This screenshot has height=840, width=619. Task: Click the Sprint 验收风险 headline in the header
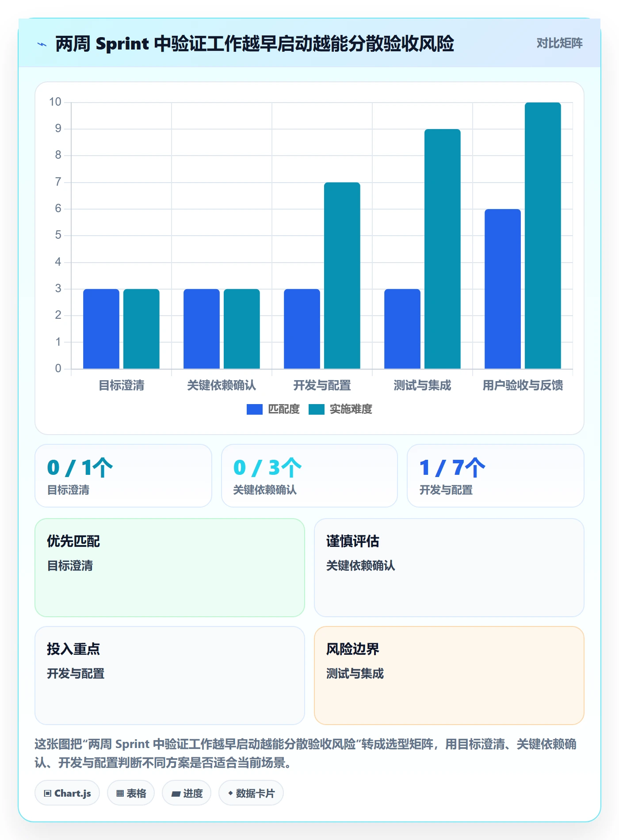255,44
